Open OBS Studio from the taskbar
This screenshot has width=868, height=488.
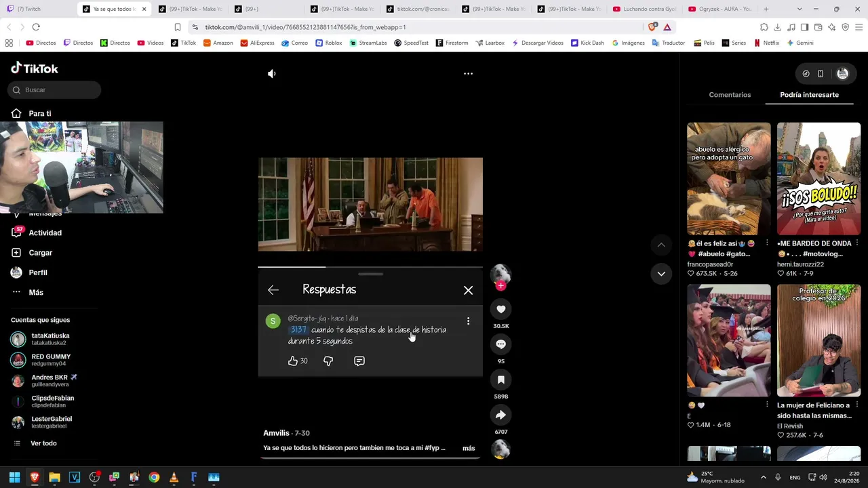click(94, 477)
